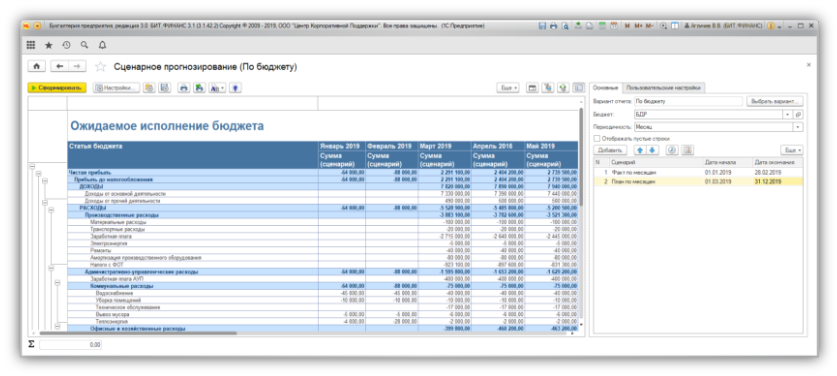Open the dropdown arrow next to info icon

[x=779, y=27]
